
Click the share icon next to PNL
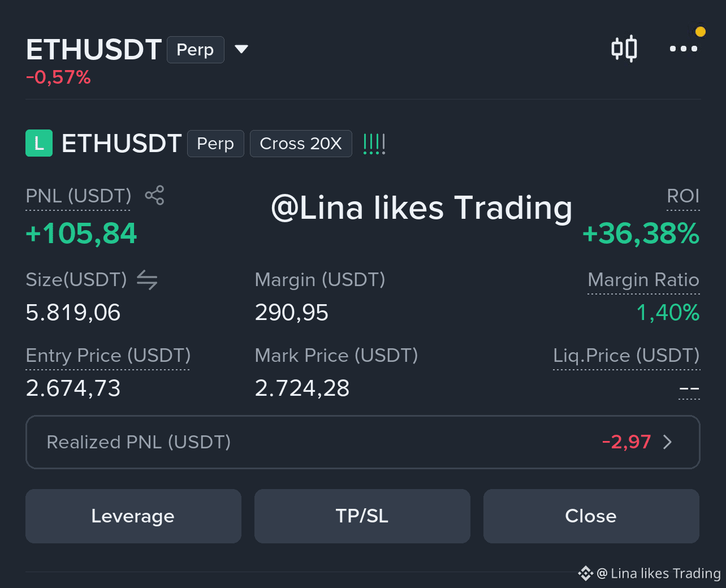point(154,195)
